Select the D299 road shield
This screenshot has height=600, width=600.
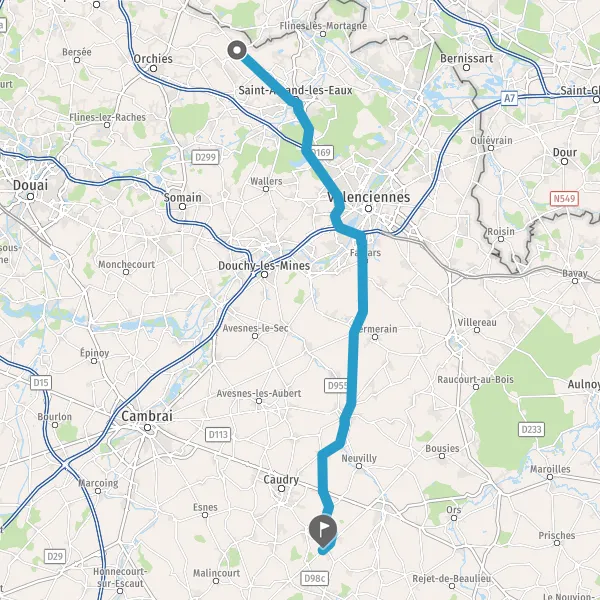click(205, 157)
